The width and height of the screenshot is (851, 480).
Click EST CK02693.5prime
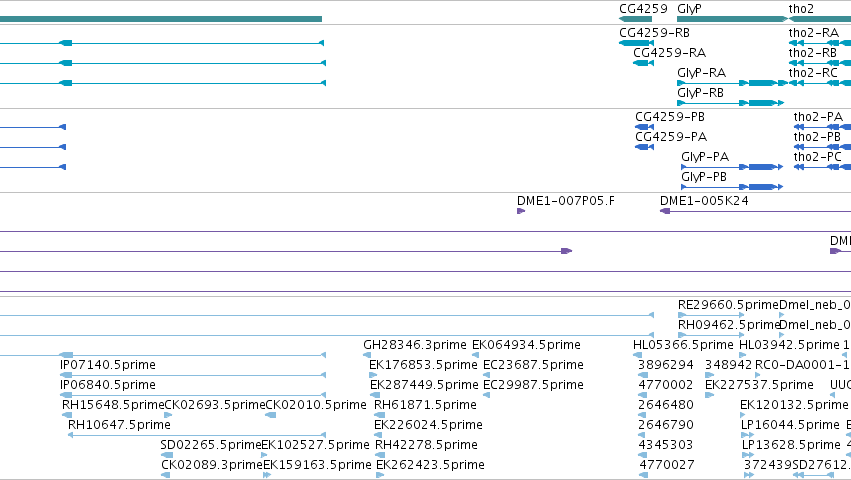pyautogui.click(x=214, y=406)
